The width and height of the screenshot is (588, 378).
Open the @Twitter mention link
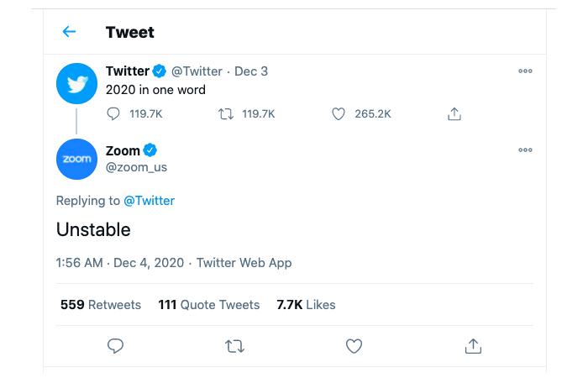149,201
